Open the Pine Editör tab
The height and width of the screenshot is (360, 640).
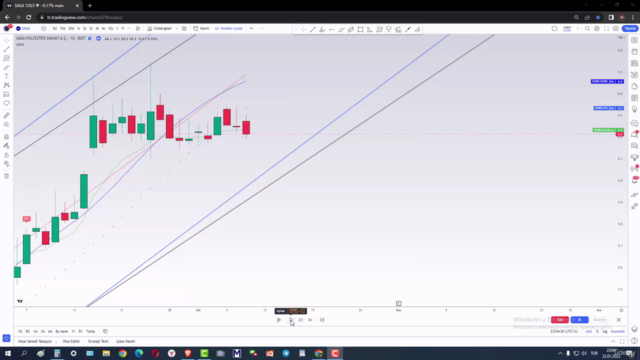coord(71,341)
